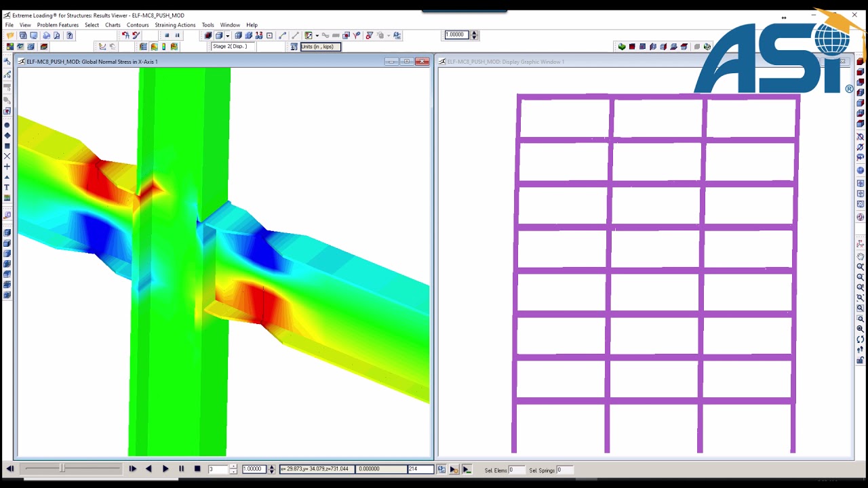Click the element numbers '12' icon
The height and width of the screenshot is (488, 868).
259,35
